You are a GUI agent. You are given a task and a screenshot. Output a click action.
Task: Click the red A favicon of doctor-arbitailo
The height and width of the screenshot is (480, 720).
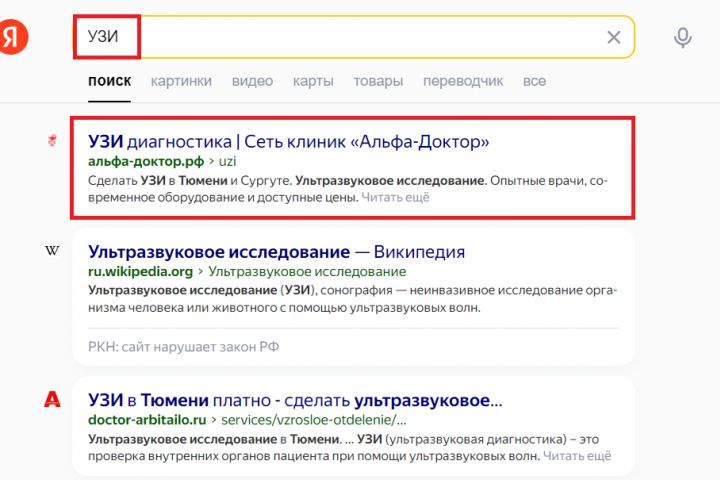(52, 399)
